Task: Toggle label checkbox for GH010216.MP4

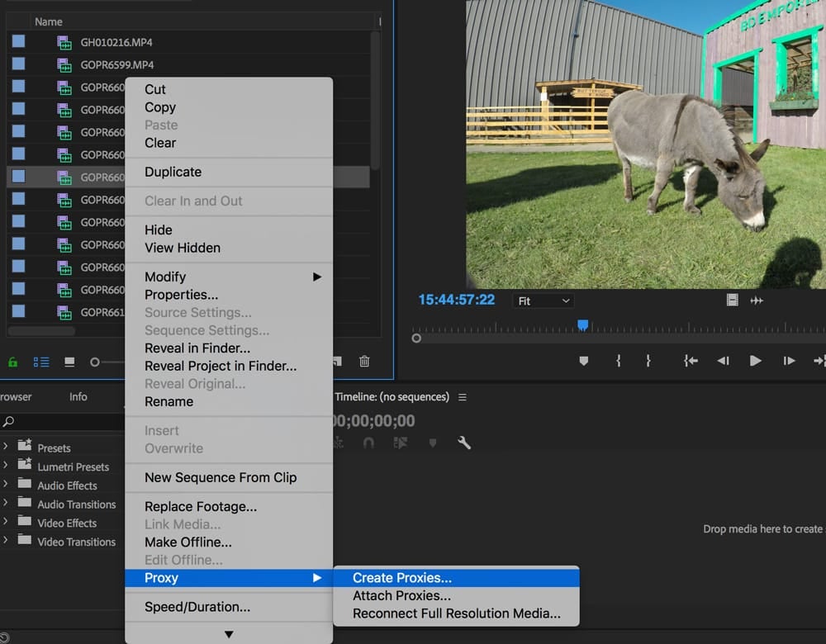Action: click(18, 41)
